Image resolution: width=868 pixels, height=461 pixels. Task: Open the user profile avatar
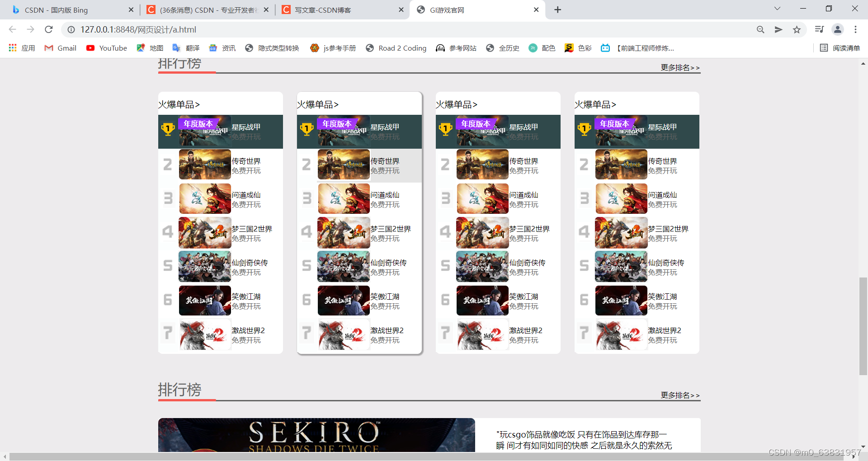[x=837, y=29]
